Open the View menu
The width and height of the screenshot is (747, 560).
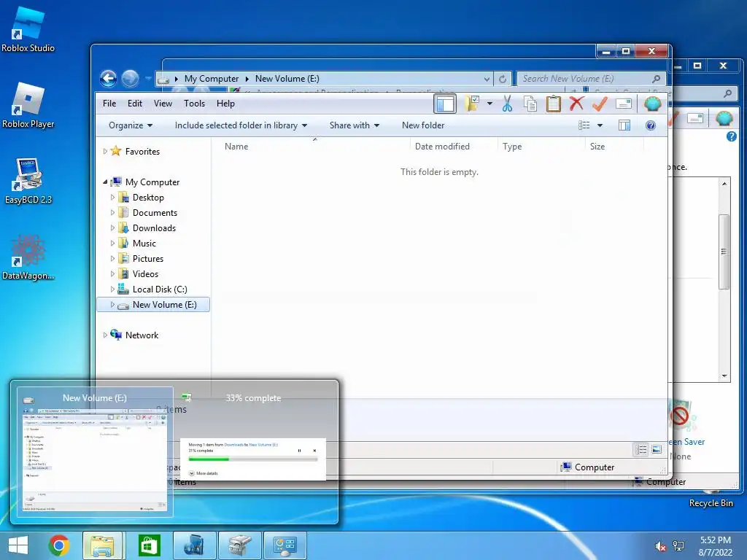(163, 104)
